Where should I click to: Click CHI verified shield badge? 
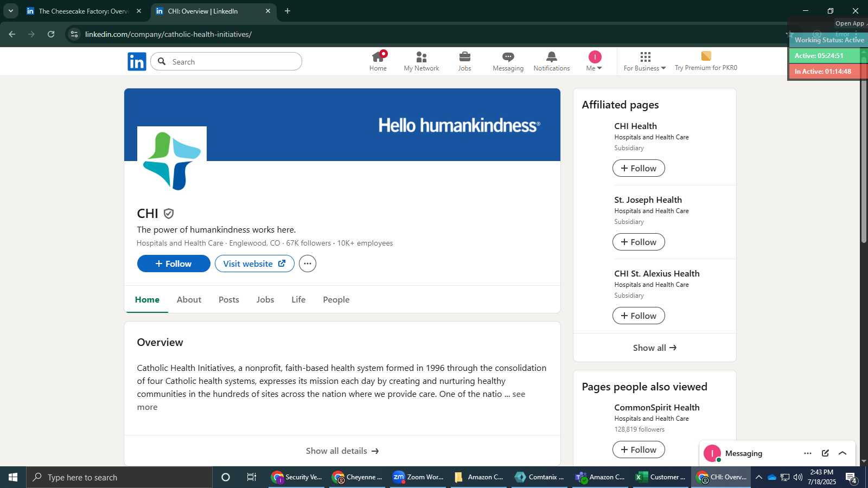coord(169,214)
